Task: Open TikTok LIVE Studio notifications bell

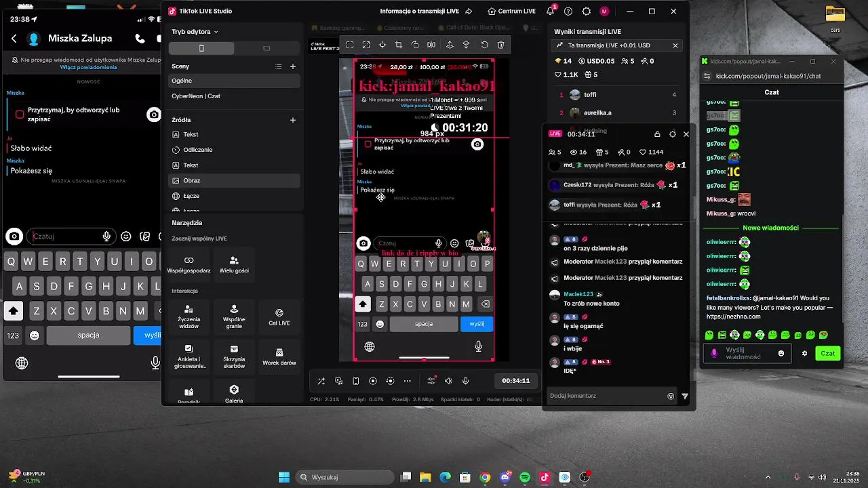Action: [550, 12]
